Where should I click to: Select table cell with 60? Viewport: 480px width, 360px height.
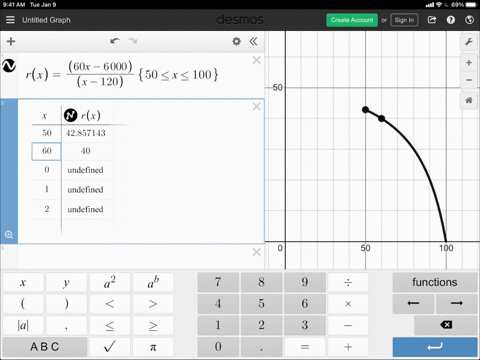point(47,151)
